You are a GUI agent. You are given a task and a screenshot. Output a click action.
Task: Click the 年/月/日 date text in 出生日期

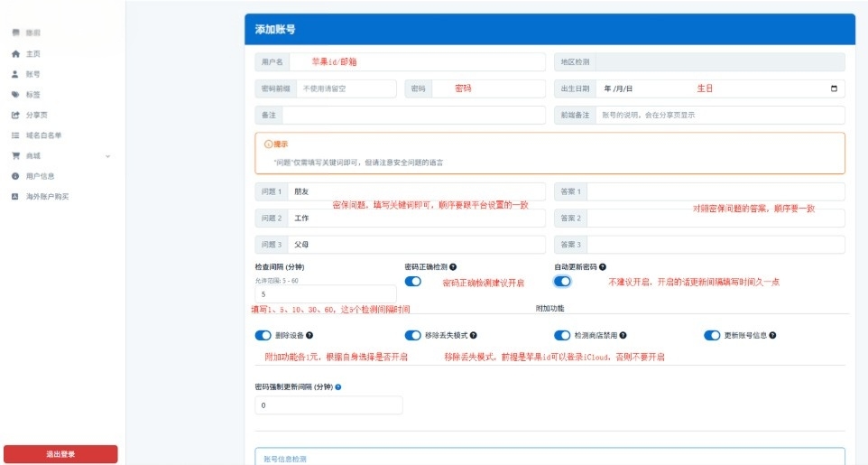tap(618, 88)
